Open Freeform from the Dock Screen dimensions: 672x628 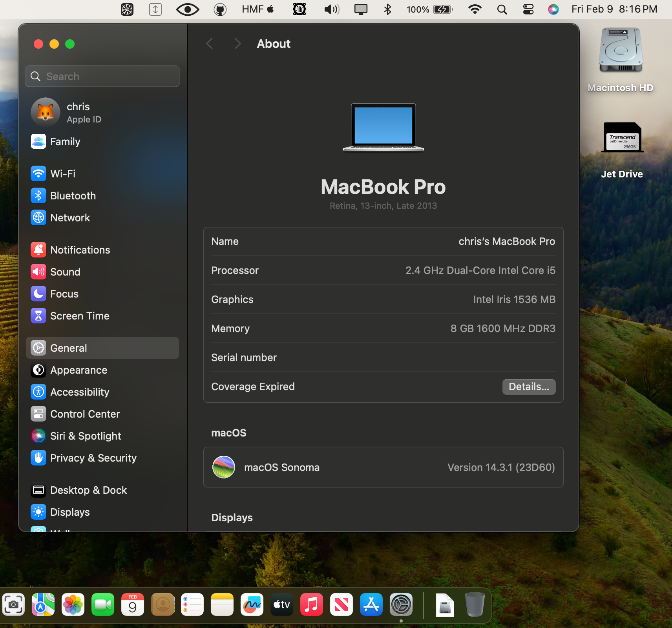coord(252,604)
